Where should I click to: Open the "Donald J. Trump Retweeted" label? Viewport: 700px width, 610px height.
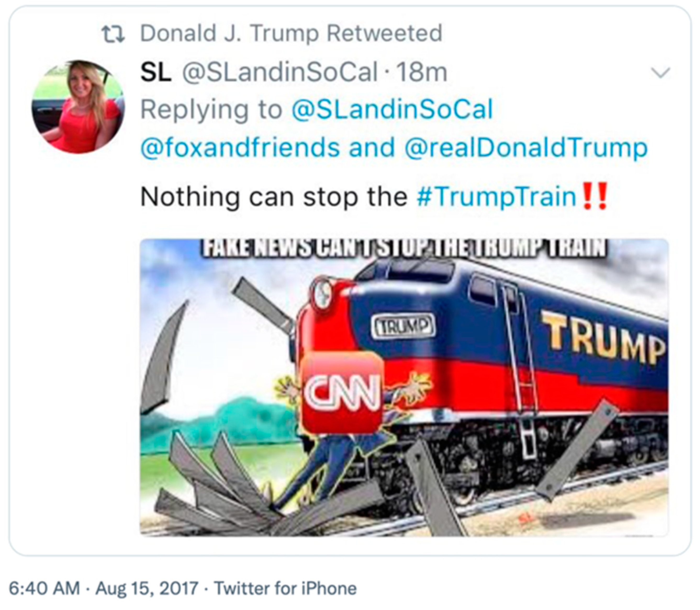291,34
